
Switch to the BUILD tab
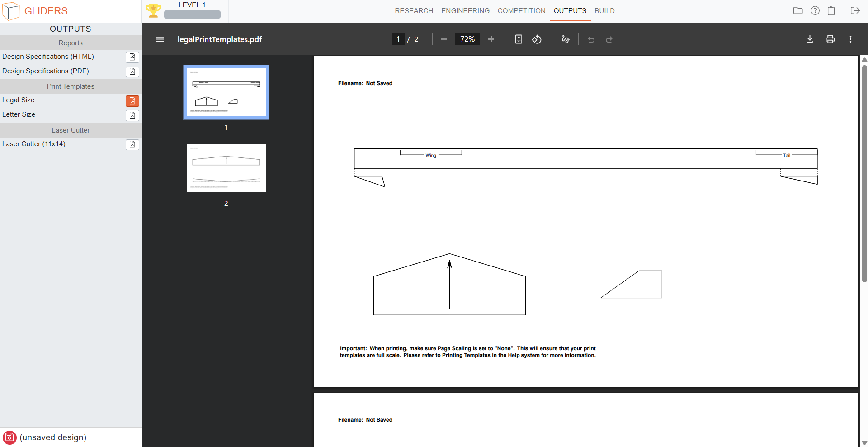(604, 11)
